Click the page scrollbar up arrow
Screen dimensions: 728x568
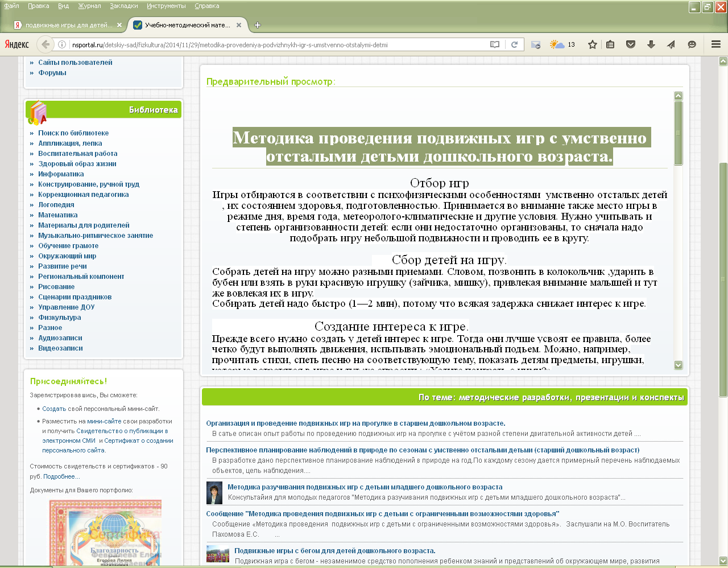coord(723,61)
